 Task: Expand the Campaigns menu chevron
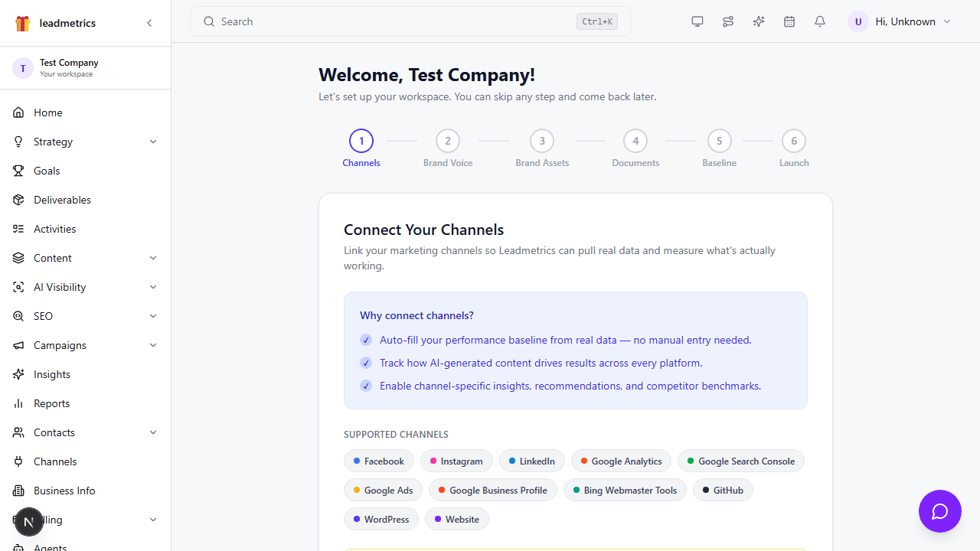(x=153, y=345)
